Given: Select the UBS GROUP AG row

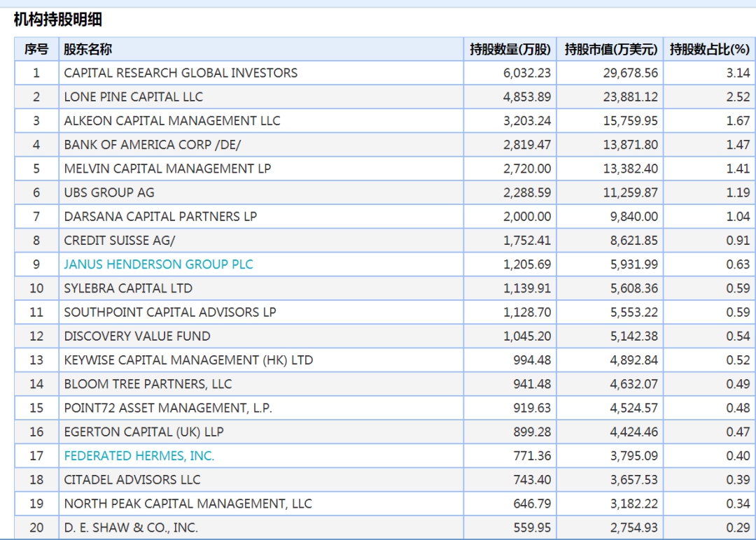Looking at the screenshot, I should tap(109, 192).
